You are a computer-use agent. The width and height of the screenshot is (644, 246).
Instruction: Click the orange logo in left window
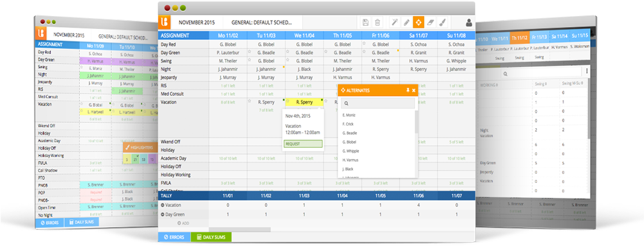coord(41,33)
